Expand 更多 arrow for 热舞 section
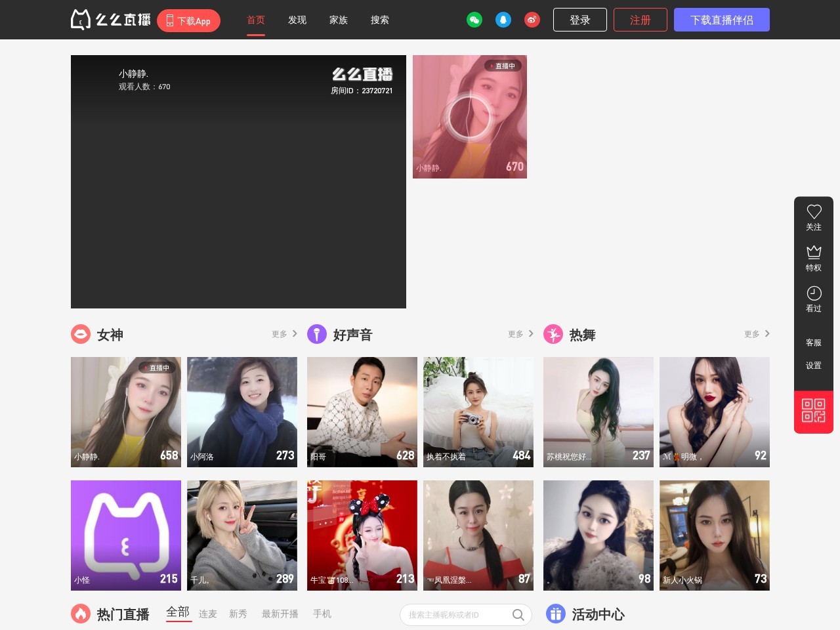The height and width of the screenshot is (630, 840). click(x=767, y=333)
